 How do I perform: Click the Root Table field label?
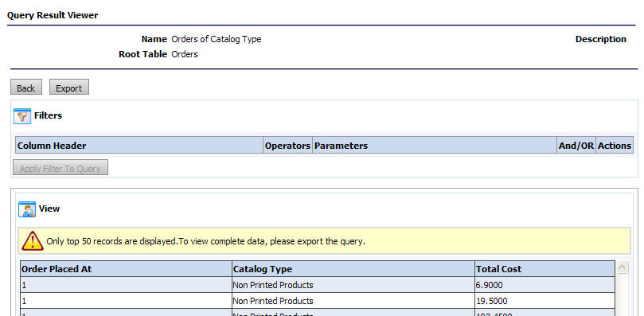(x=143, y=54)
